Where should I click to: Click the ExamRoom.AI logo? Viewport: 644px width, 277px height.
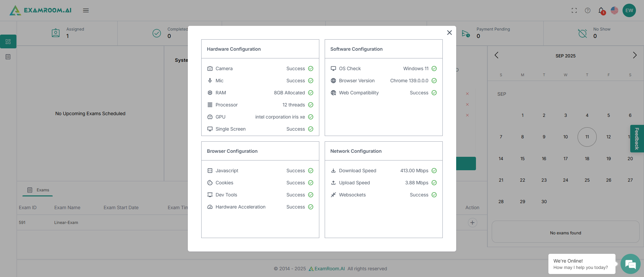(x=41, y=10)
